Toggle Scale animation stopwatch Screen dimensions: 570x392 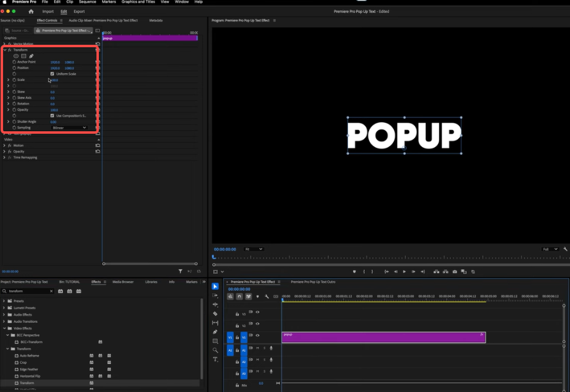point(14,80)
